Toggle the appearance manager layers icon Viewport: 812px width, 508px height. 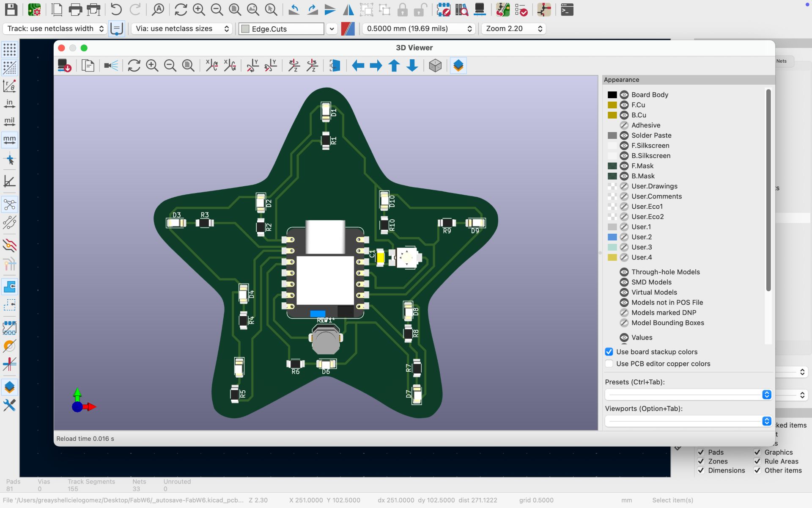click(x=458, y=66)
